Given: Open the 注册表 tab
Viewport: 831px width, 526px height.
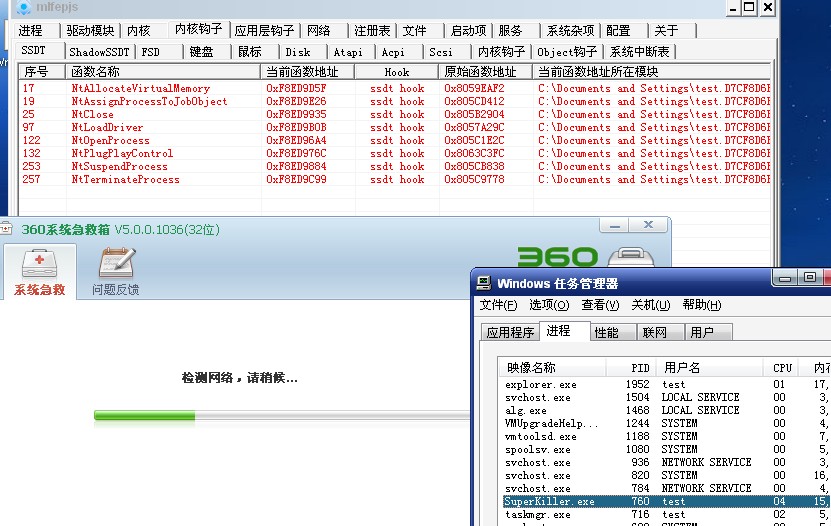Looking at the screenshot, I should (x=373, y=31).
